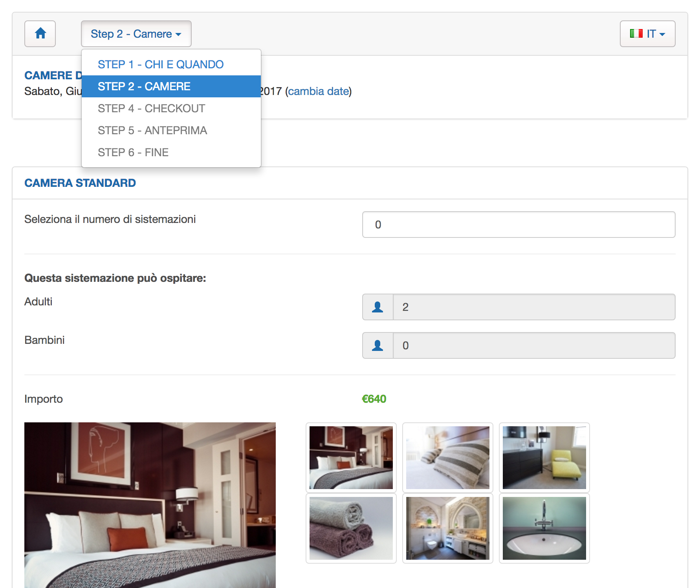Click the Italian flag icon

click(636, 34)
